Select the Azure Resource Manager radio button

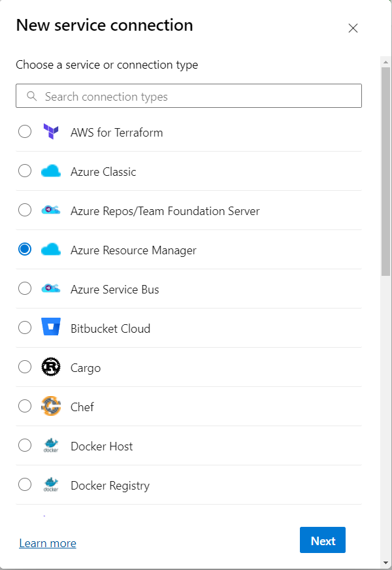[25, 250]
